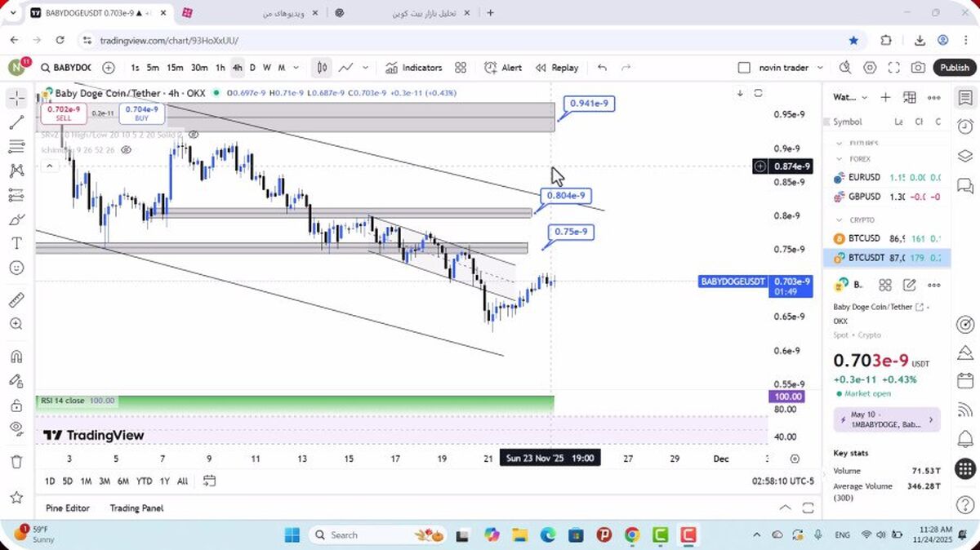This screenshot has height=550, width=980.
Task: Toggle chart auto-fit maximize icon
Action: 758,93
